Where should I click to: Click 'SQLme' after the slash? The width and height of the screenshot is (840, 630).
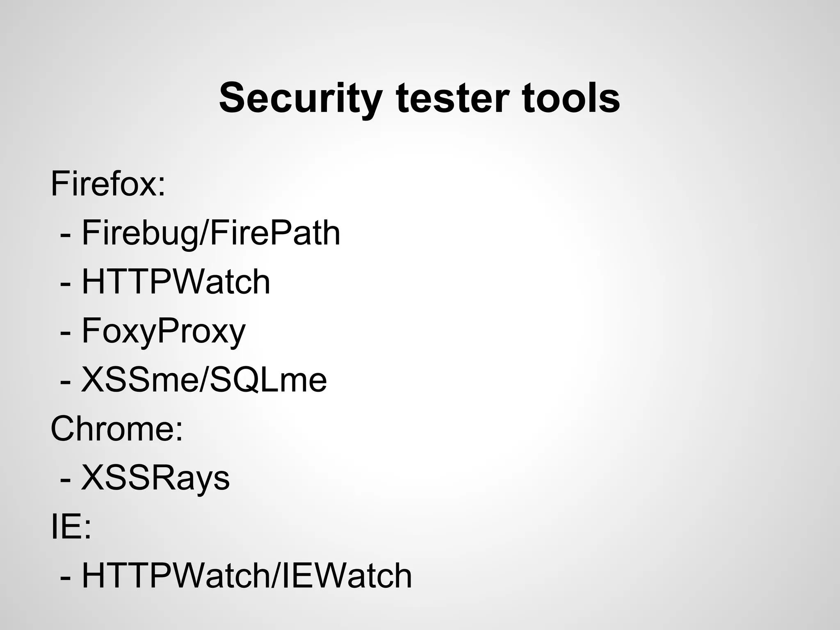tap(269, 380)
